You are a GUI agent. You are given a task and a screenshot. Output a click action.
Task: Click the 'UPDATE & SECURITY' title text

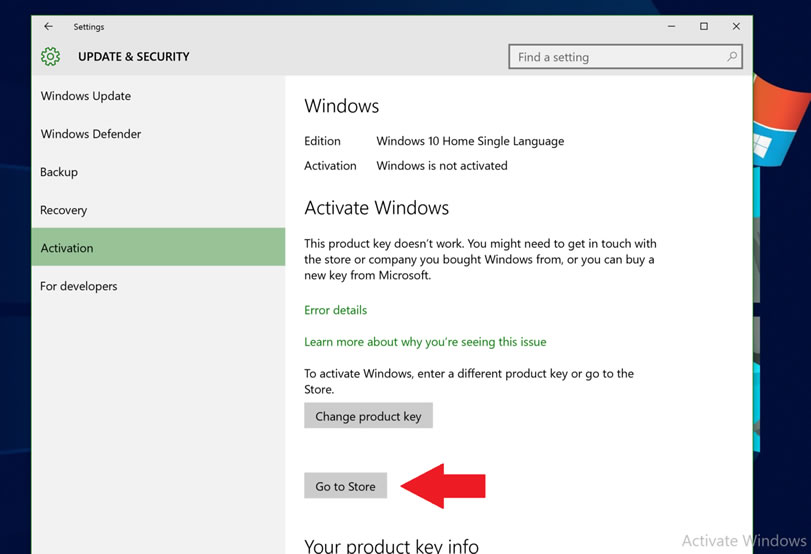133,56
